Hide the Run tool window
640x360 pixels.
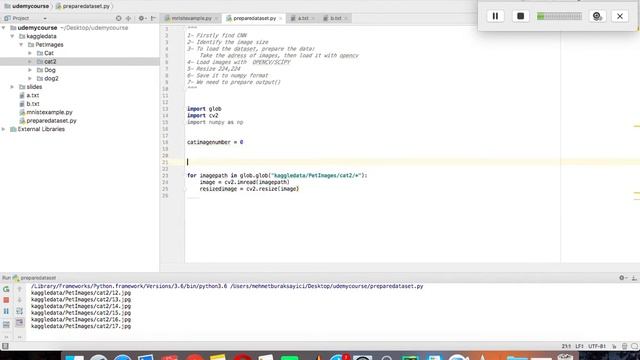[x=634, y=278]
